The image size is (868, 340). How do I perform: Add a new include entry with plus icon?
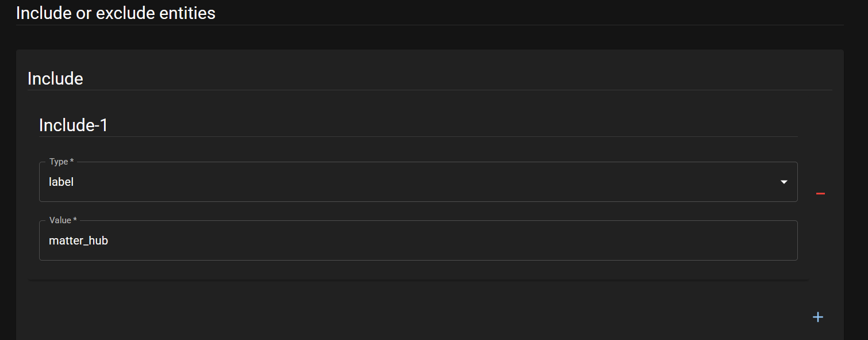[x=817, y=317]
